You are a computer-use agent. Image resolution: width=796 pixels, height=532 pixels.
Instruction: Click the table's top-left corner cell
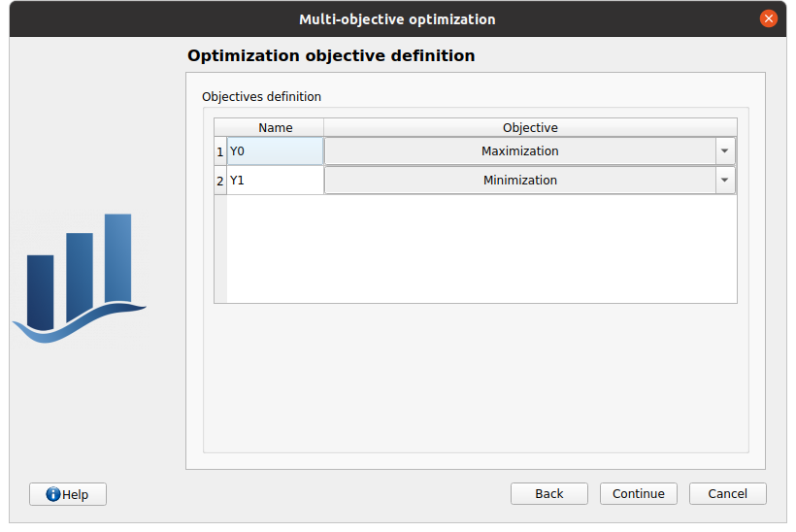220,128
